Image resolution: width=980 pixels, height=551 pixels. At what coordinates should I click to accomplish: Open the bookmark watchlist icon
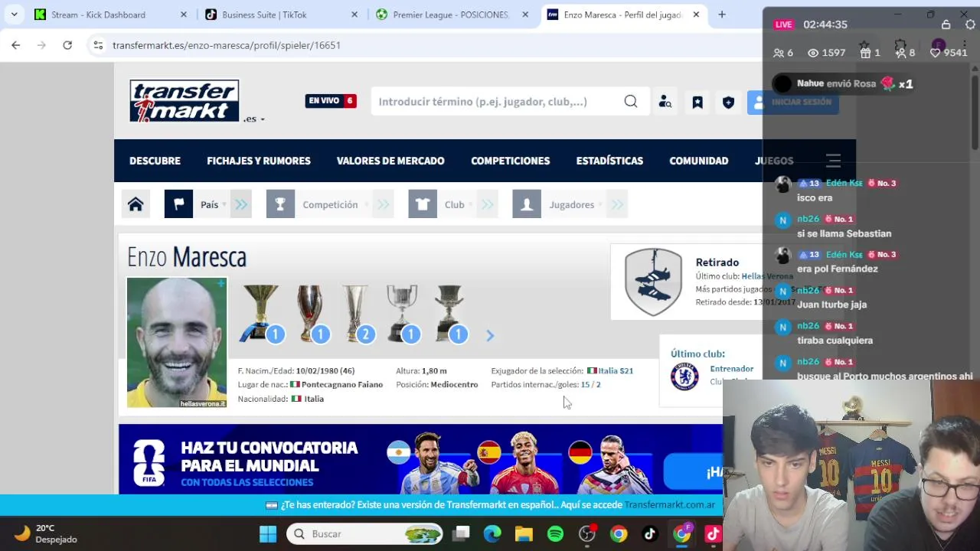697,102
